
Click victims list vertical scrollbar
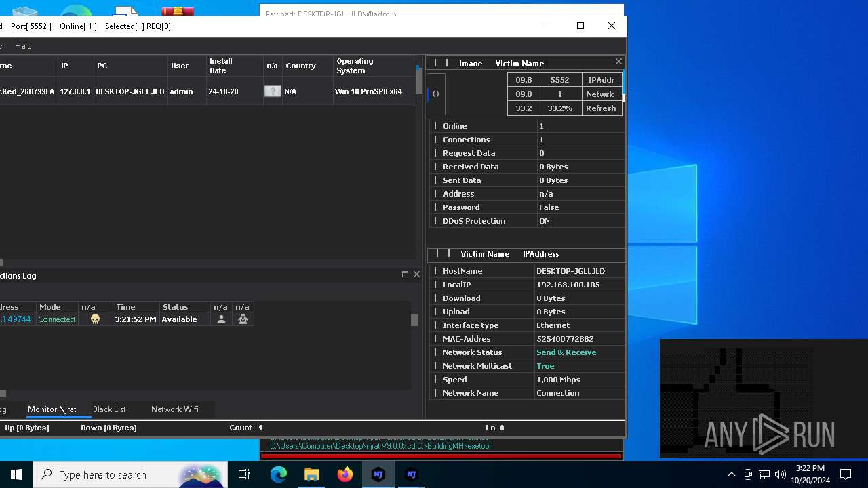click(x=419, y=81)
